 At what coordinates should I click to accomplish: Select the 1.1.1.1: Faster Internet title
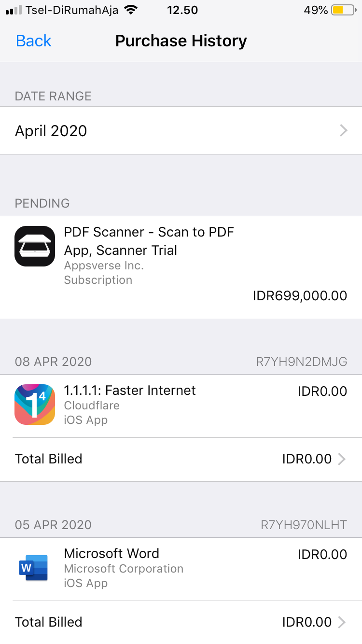[130, 390]
